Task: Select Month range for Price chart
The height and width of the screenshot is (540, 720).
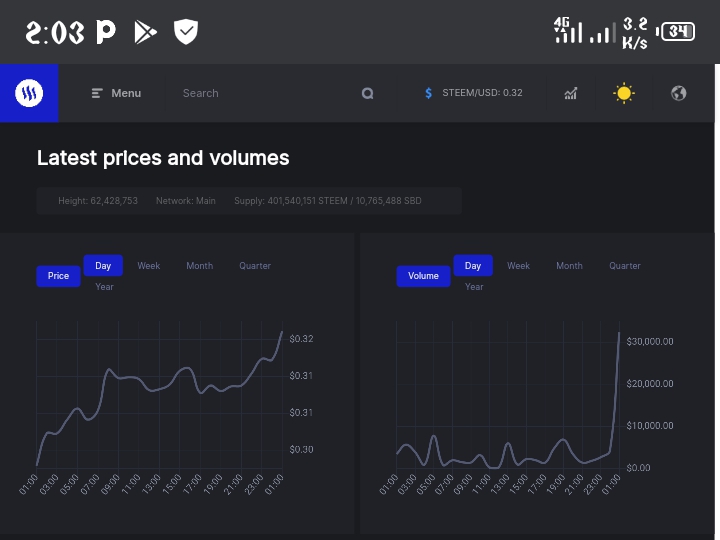Action: coord(200,266)
